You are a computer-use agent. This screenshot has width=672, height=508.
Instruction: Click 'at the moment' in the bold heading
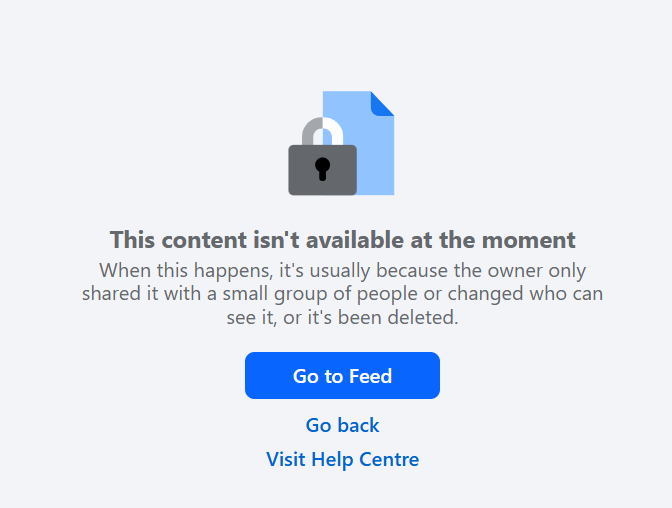(493, 240)
